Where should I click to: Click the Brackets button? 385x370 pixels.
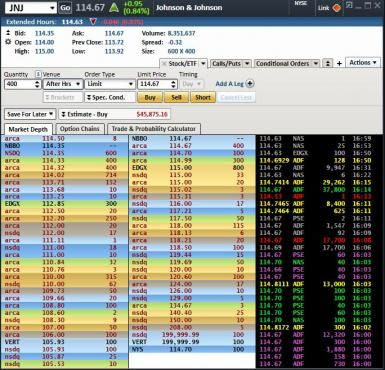pyautogui.click(x=63, y=97)
